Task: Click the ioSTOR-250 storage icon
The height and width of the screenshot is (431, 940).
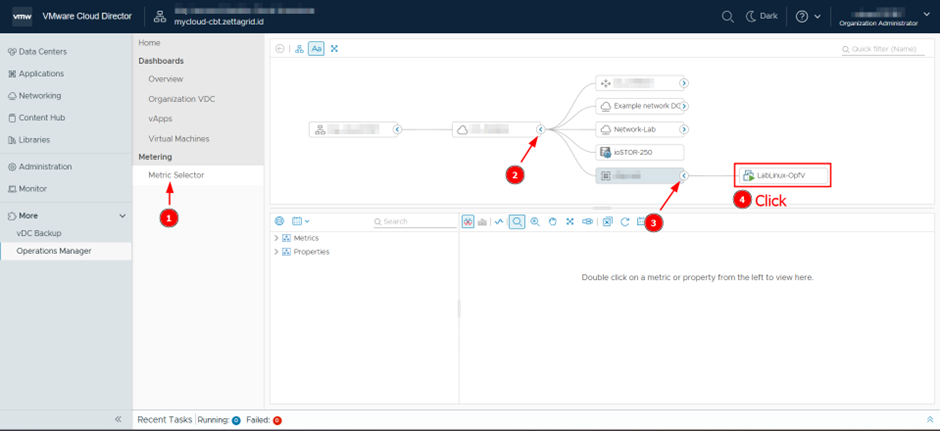Action: click(x=605, y=152)
